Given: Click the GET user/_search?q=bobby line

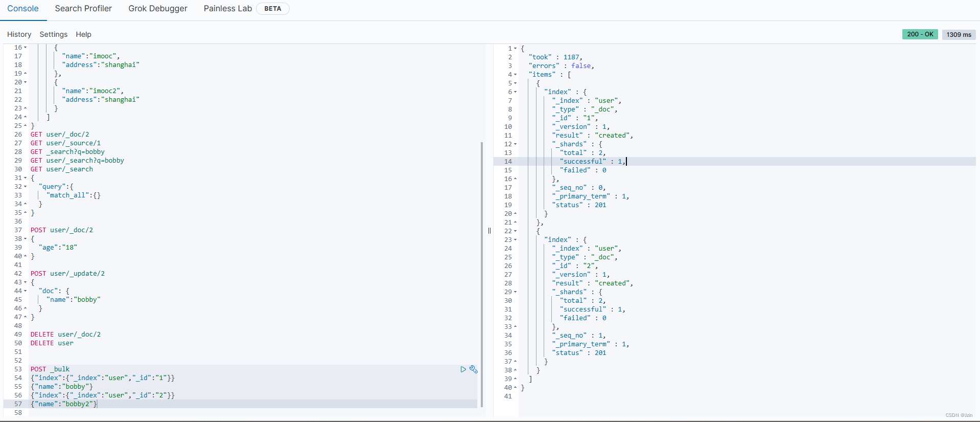Looking at the screenshot, I should [x=77, y=161].
